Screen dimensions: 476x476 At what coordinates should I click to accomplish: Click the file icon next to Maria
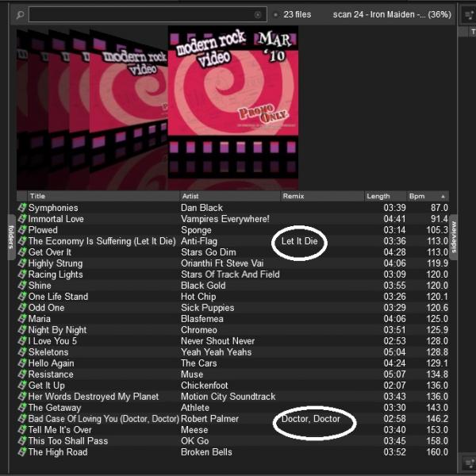[22, 319]
